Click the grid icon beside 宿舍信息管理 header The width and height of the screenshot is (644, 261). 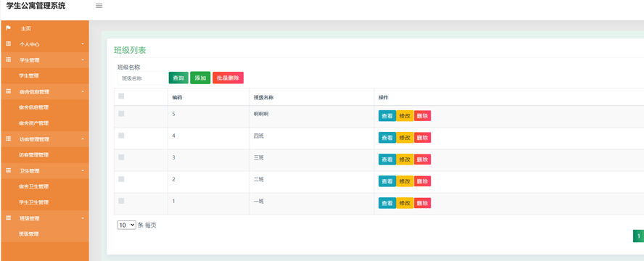tap(8, 91)
